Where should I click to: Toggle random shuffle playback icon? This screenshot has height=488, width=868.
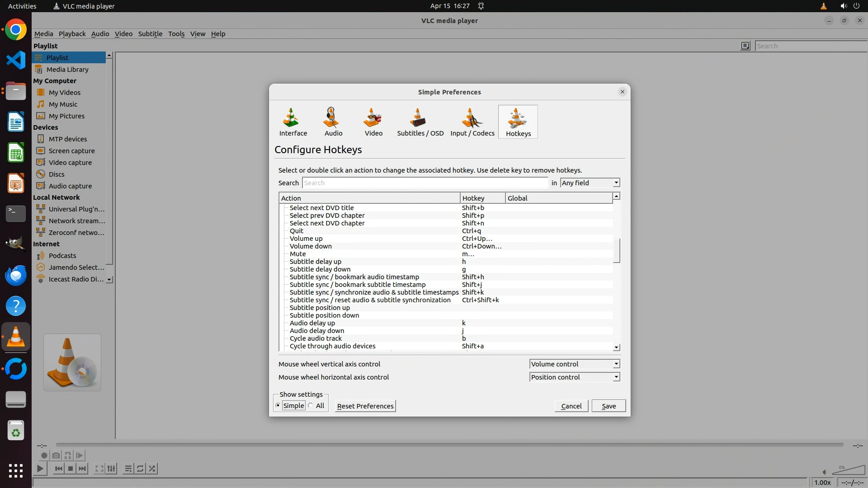tap(152, 469)
